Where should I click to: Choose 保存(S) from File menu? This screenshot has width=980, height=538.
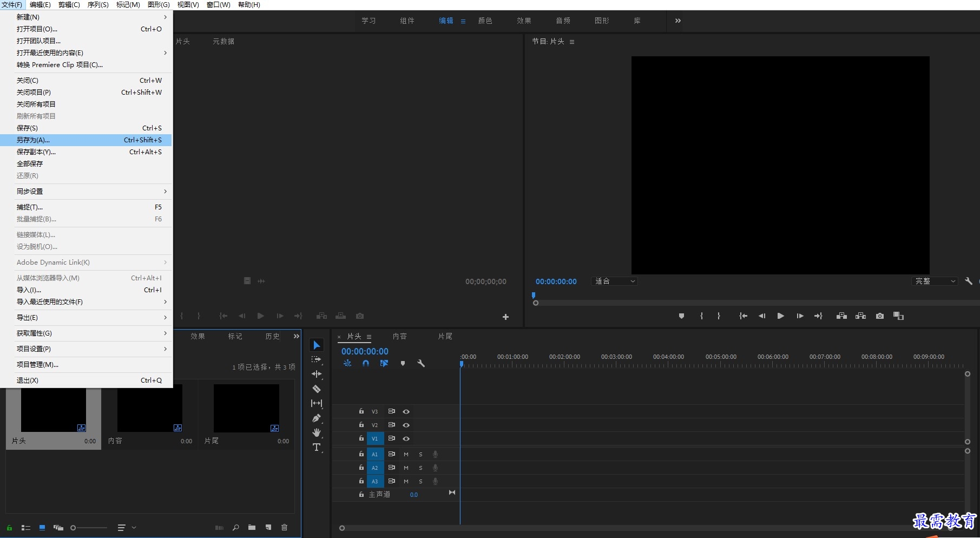click(x=87, y=128)
